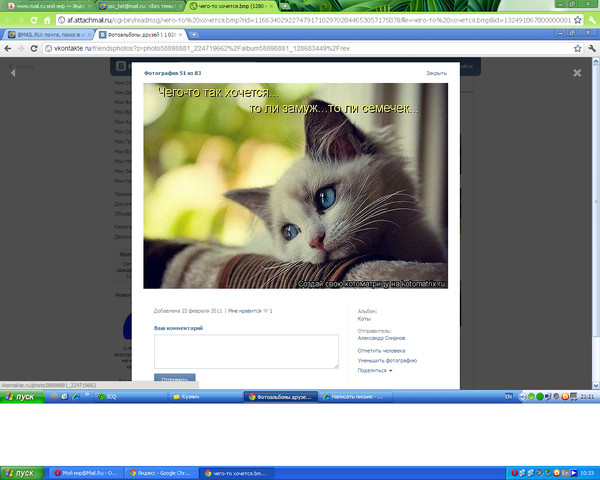Go back in the vkontakte.ru window
The width and height of the screenshot is (600, 480).
[x=8, y=49]
